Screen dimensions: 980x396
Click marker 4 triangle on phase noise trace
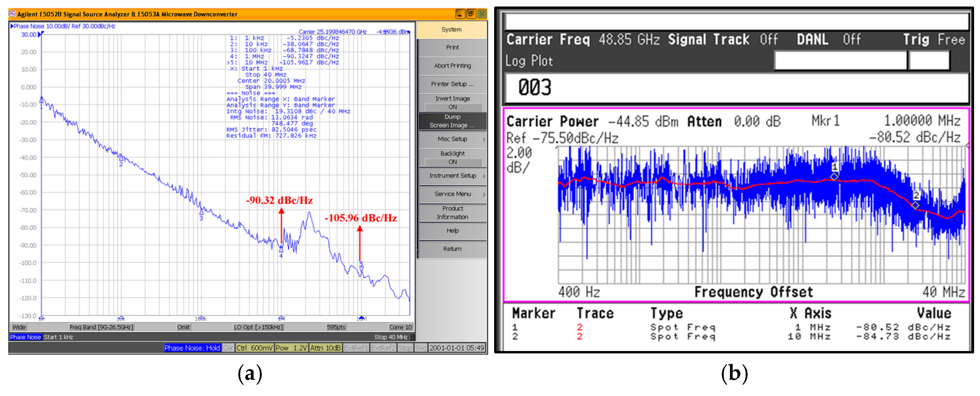pyautogui.click(x=281, y=249)
